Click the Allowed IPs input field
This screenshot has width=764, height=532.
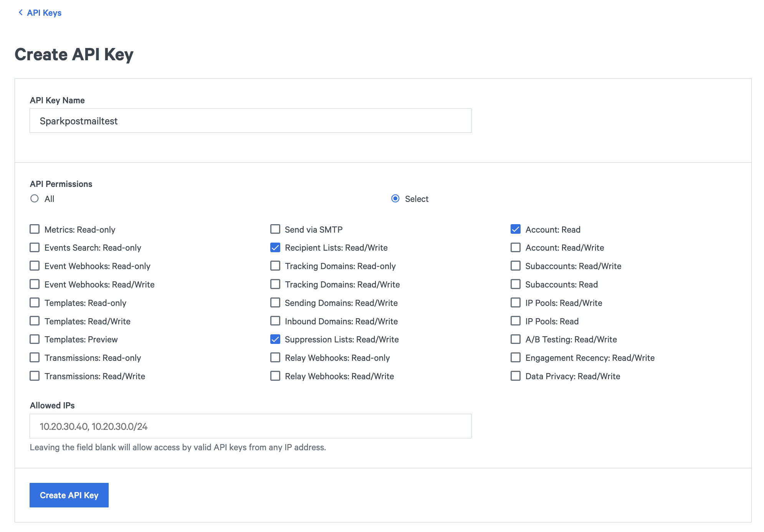pyautogui.click(x=250, y=426)
